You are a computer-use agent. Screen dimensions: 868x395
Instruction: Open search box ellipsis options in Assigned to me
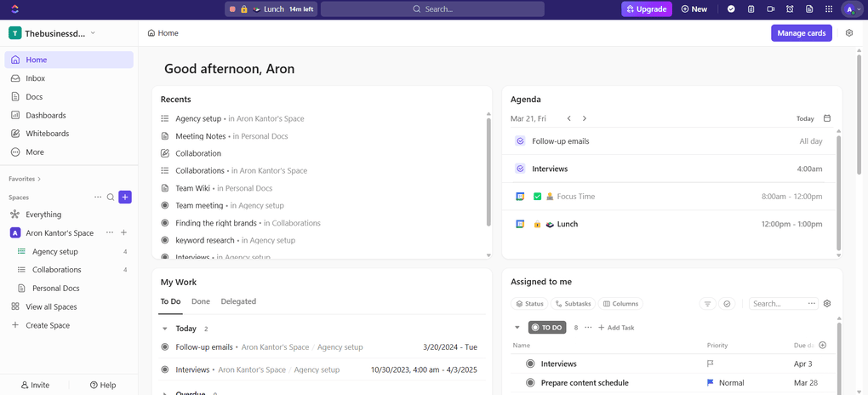click(812, 304)
